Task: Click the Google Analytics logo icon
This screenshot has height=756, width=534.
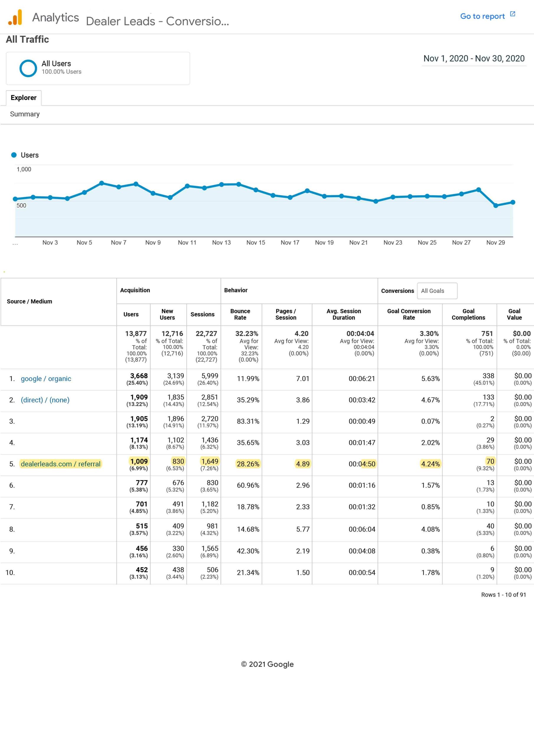Action: click(15, 17)
